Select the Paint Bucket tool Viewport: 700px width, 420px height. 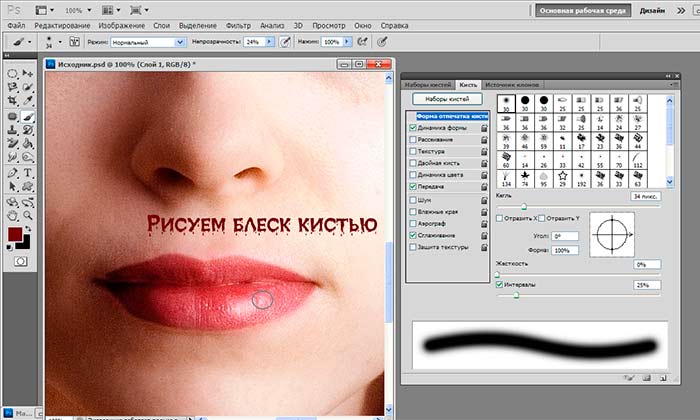[28, 143]
